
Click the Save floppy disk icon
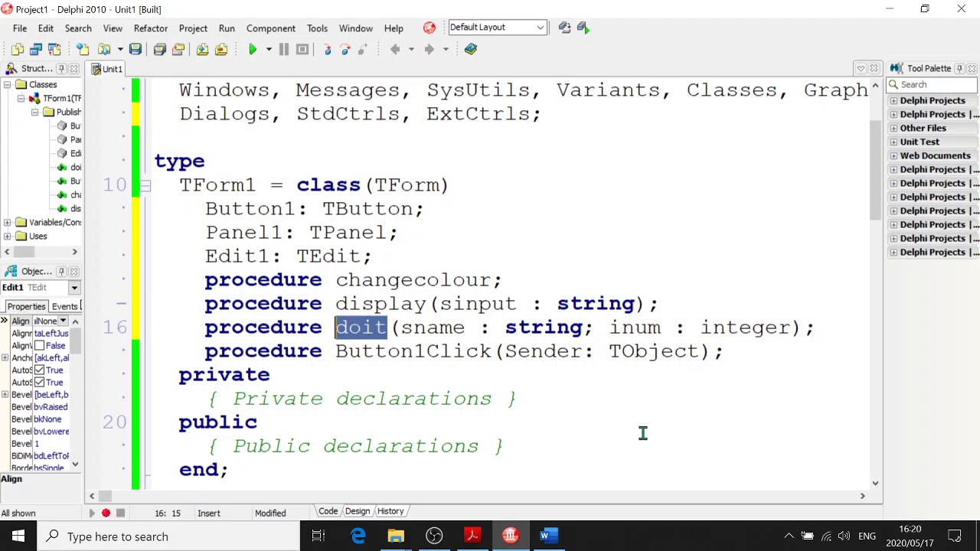136,49
